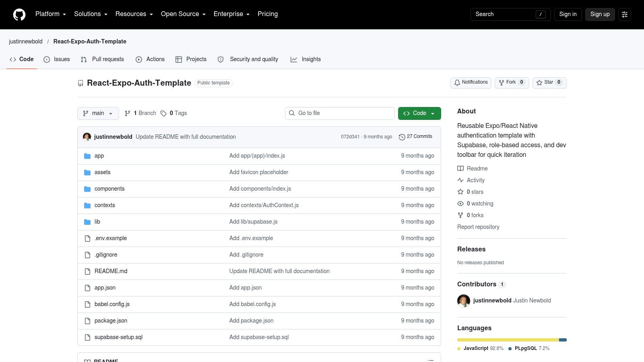Image resolution: width=644 pixels, height=362 pixels.
Task: Click the app folder icon
Action: pyautogui.click(x=87, y=156)
